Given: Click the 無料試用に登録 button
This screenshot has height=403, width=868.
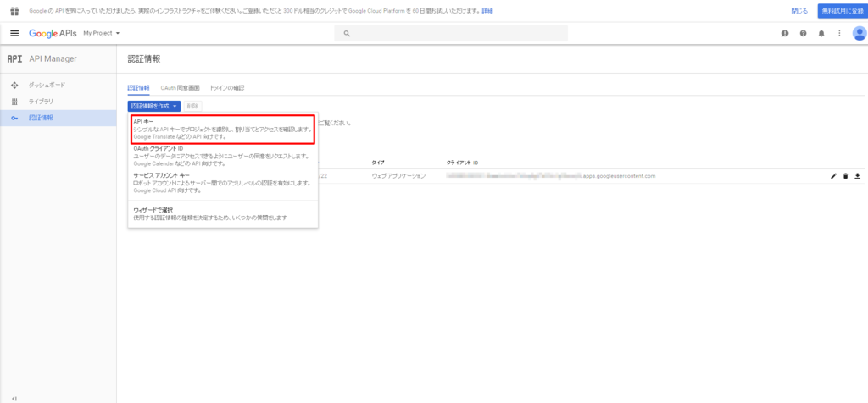Looking at the screenshot, I should pos(843,10).
